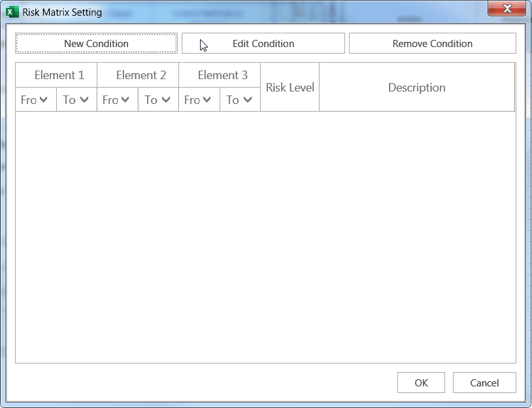Screen dimensions: 532x408
Task: Open the To filter dropdown under Element 1
Action: pos(84,100)
